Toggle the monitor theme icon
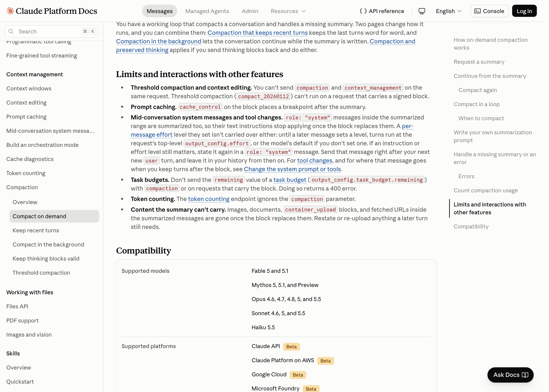 [422, 11]
